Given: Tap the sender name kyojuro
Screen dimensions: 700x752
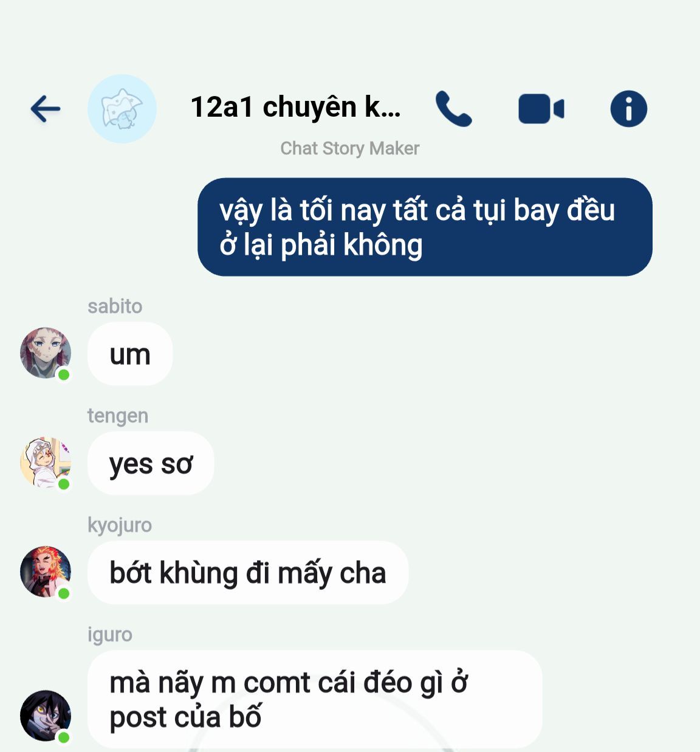Looking at the screenshot, I should [x=120, y=525].
